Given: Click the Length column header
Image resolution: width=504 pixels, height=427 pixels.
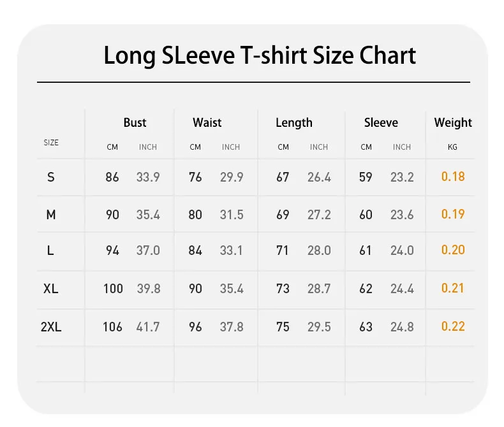Looking at the screenshot, I should [293, 123].
